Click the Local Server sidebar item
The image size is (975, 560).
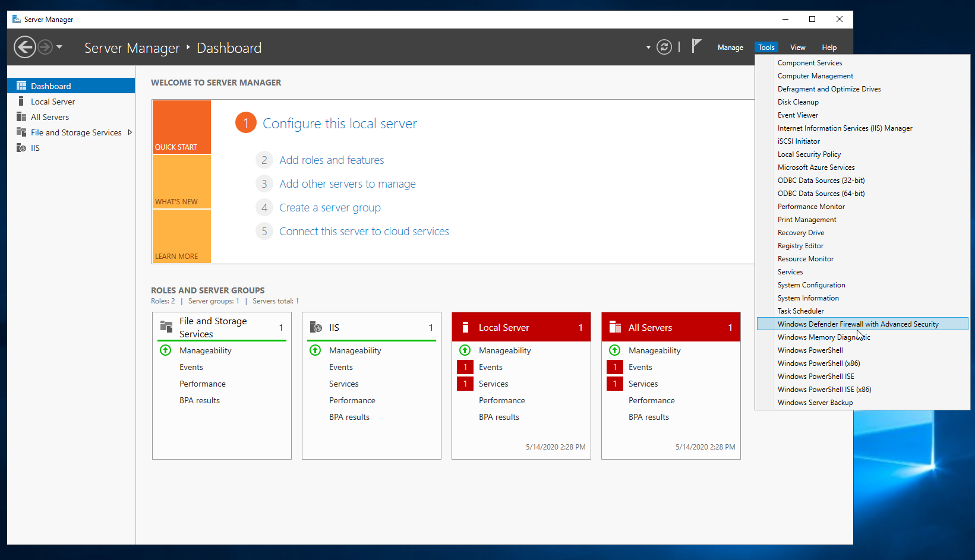[x=53, y=101]
